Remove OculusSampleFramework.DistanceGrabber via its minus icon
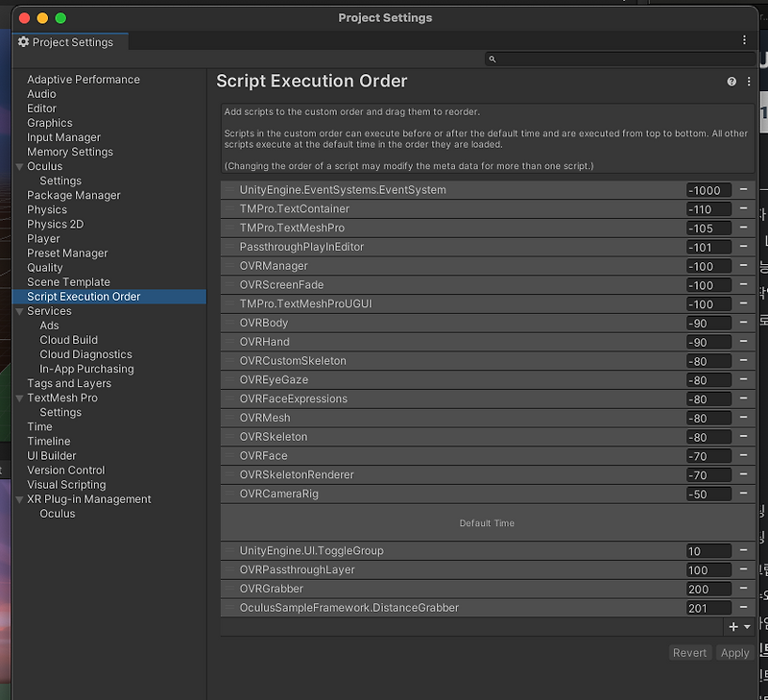Screen dimensions: 768x700 click(744, 607)
